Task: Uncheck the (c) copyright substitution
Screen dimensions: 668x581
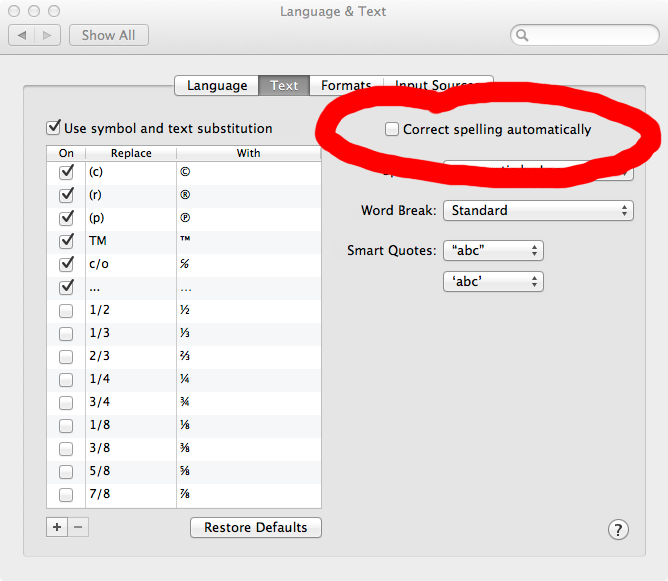Action: (66, 172)
